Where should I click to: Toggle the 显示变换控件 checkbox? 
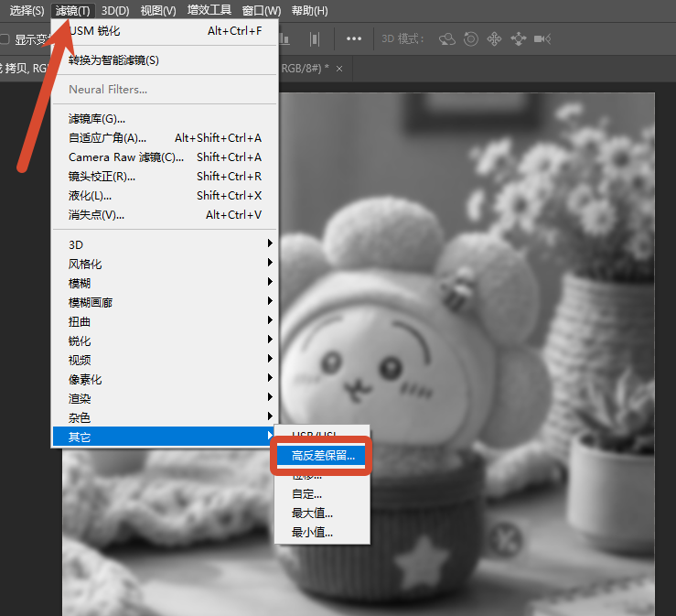click(x=5, y=39)
